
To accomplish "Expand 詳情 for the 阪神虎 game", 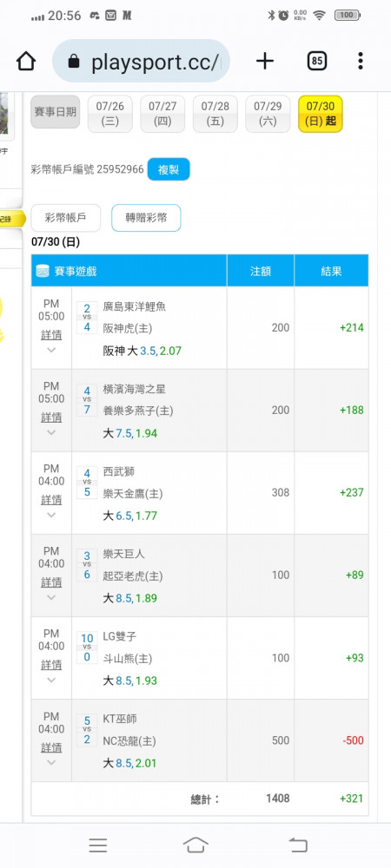I will click(x=51, y=335).
